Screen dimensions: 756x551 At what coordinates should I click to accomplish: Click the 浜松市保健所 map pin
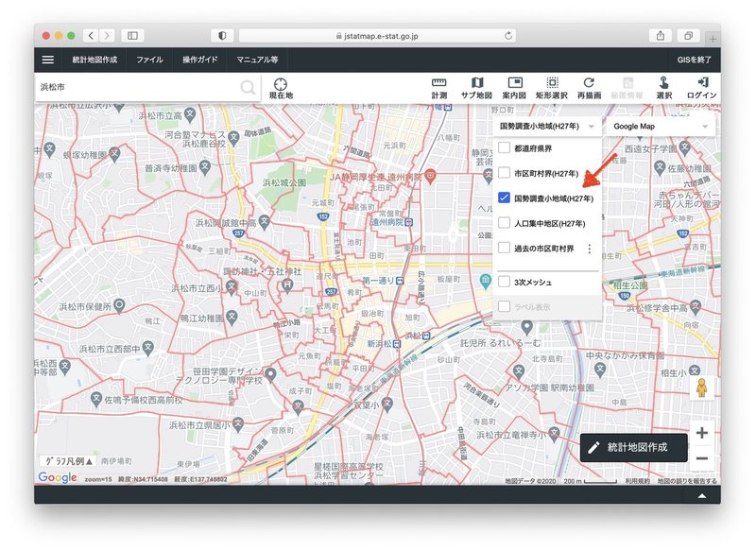(119, 305)
